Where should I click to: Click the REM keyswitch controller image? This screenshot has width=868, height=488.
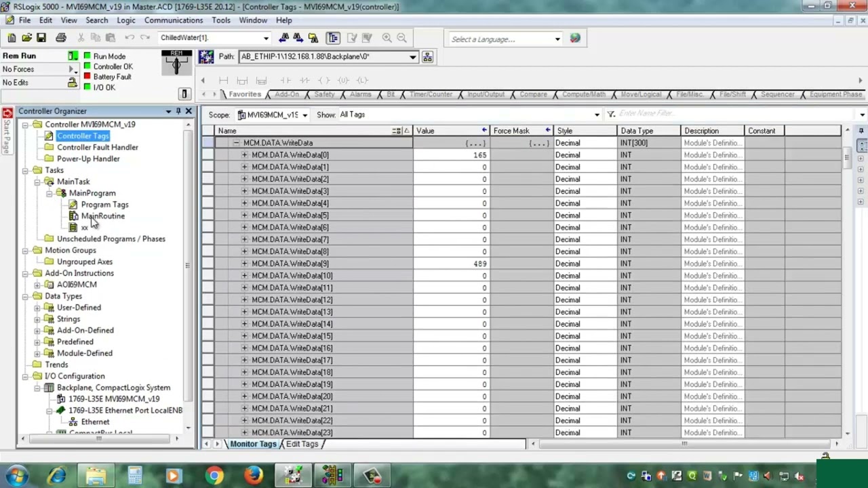point(176,63)
